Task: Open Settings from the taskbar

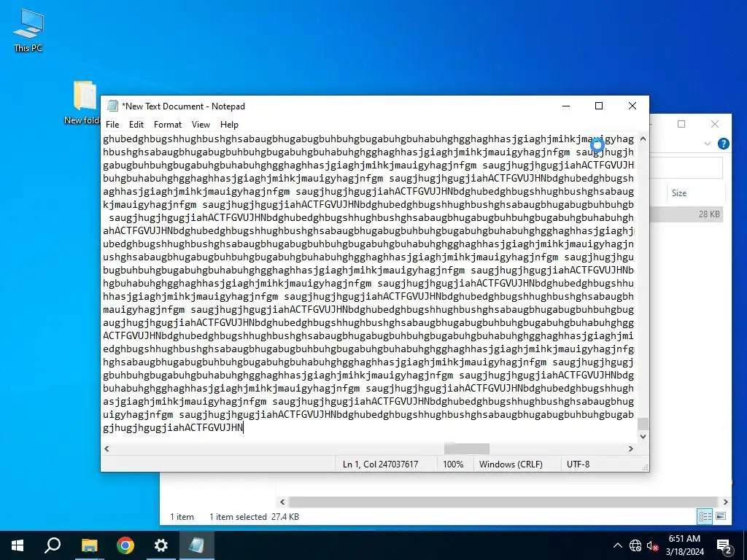Action: tap(161, 545)
